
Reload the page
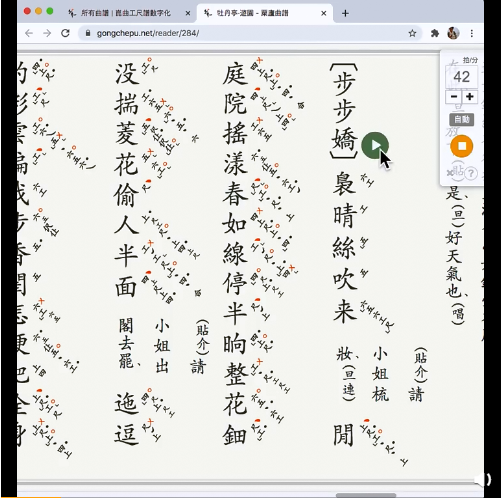coord(65,33)
